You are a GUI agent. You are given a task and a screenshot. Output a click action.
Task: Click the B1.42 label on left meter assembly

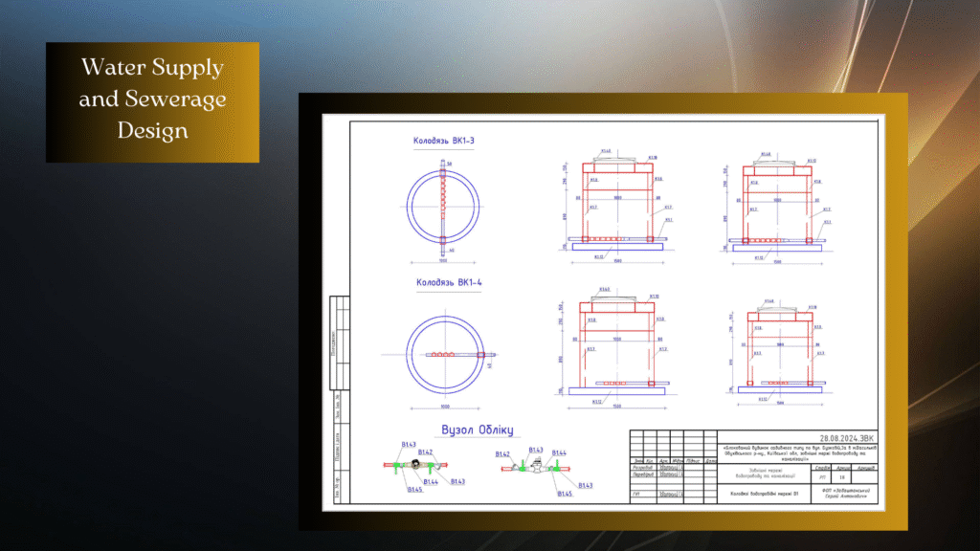pos(426,452)
